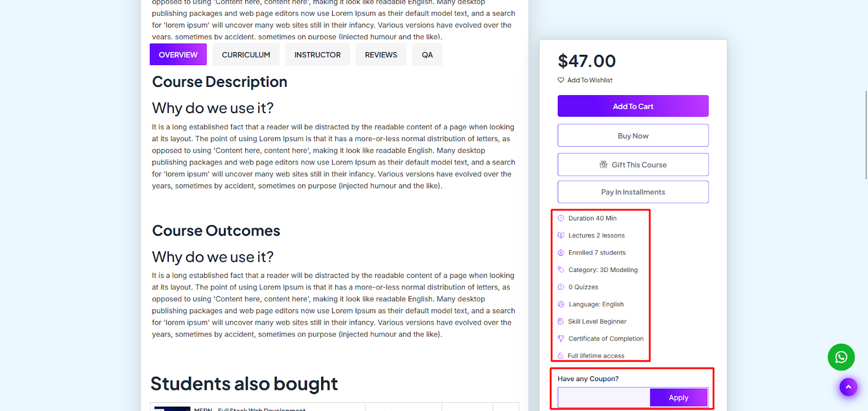Open WhatsApp chat via green floating icon
The height and width of the screenshot is (411, 868).
tap(841, 357)
